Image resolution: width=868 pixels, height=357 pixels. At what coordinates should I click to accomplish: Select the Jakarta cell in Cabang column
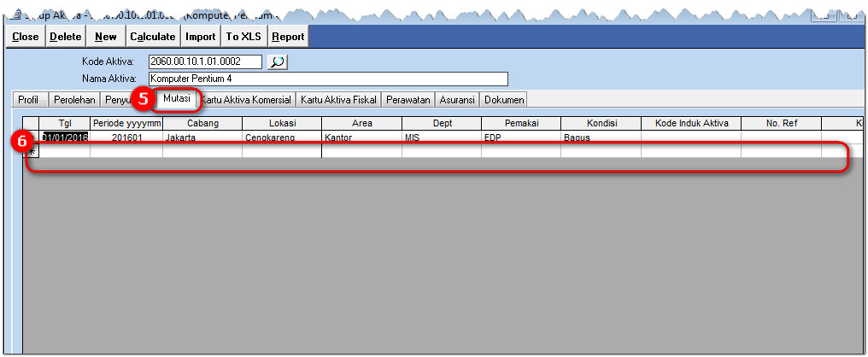[202, 138]
